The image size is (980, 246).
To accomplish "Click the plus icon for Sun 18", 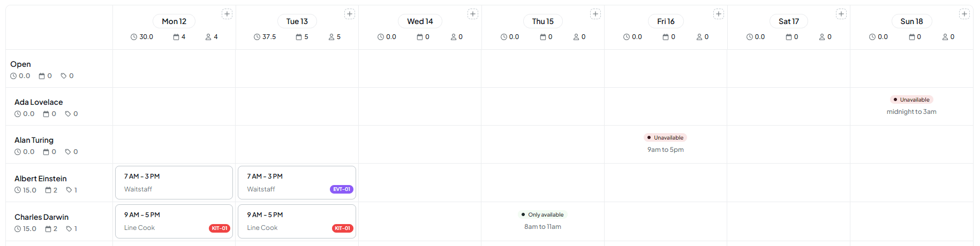I will tap(964, 14).
